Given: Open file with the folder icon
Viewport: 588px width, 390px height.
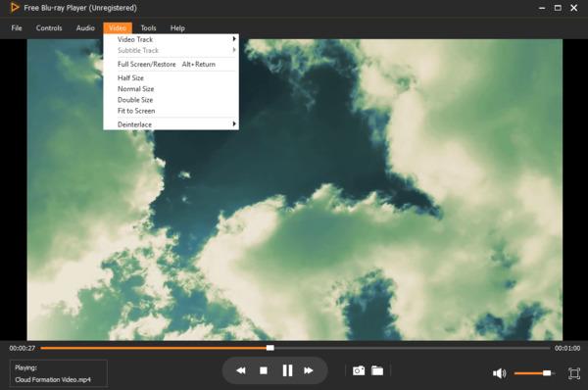Looking at the screenshot, I should 377,370.
